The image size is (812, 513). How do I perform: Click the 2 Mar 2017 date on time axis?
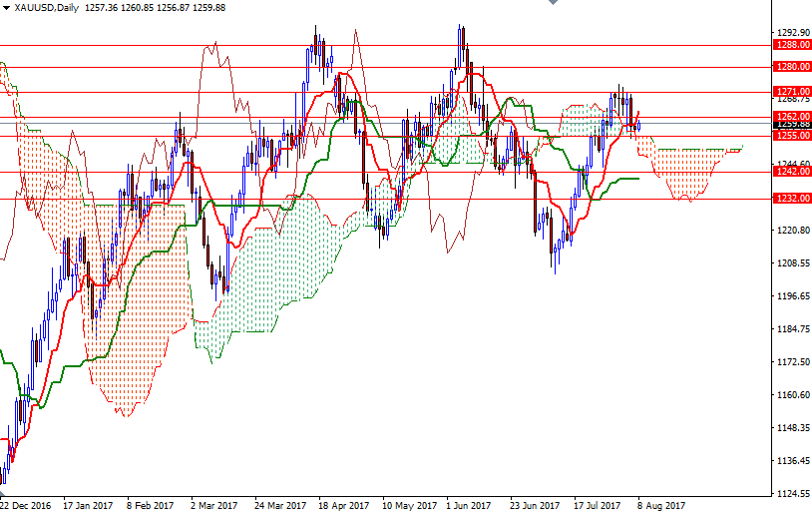pyautogui.click(x=213, y=505)
